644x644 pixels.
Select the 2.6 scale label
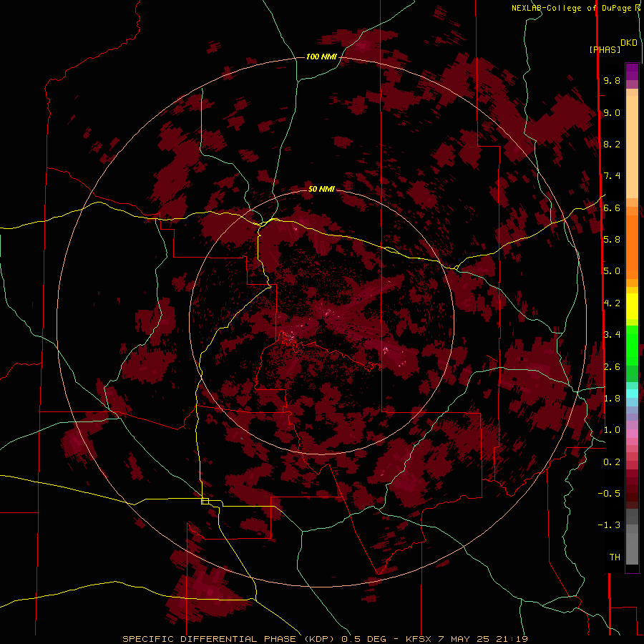[x=612, y=367]
